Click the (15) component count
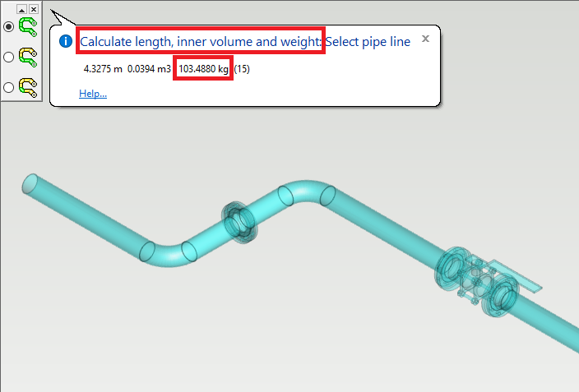Screen dimensions: 579x392 pyautogui.click(x=242, y=69)
